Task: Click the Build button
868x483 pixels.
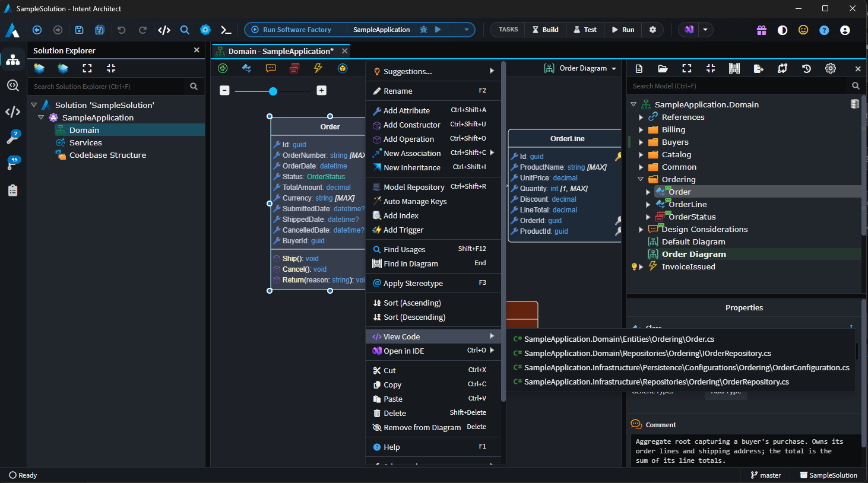Action: pyautogui.click(x=545, y=30)
